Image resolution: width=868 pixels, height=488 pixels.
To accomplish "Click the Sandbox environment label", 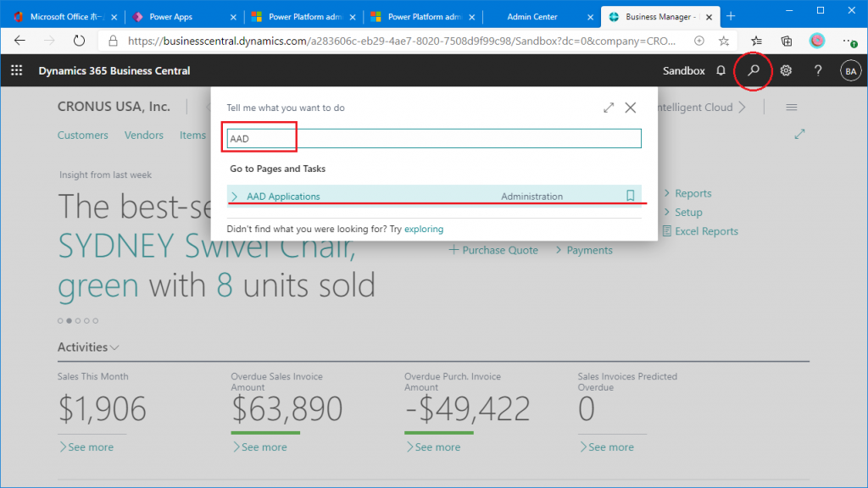I will pyautogui.click(x=684, y=71).
